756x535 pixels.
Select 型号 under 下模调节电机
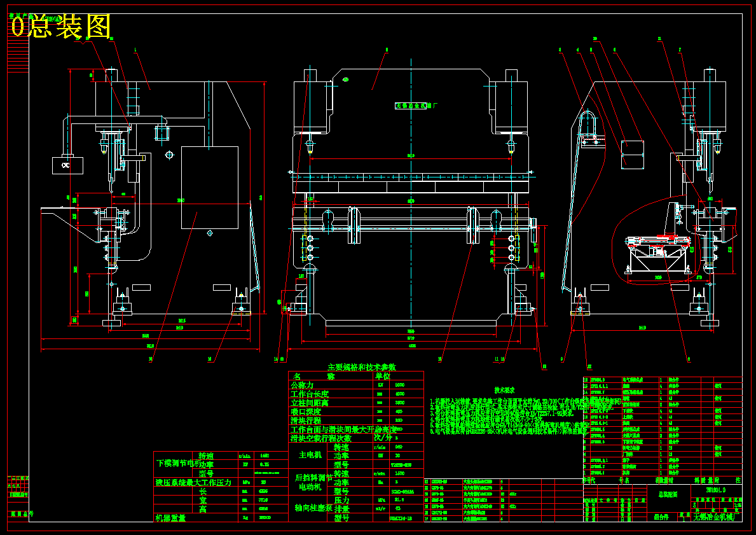[x=206, y=474]
